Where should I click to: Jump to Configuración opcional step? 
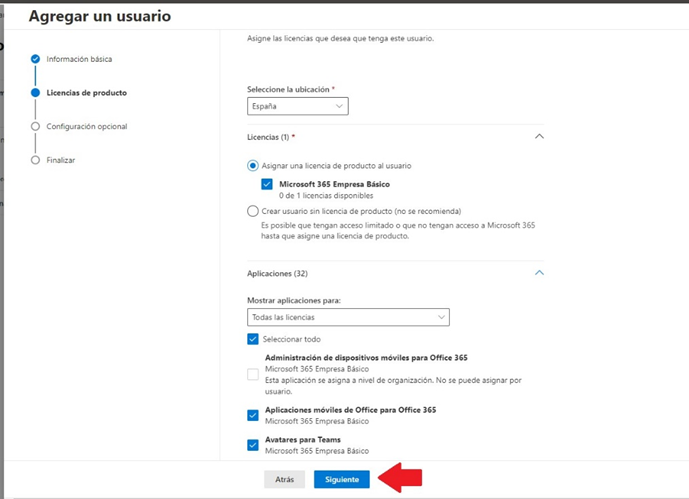coord(87,127)
